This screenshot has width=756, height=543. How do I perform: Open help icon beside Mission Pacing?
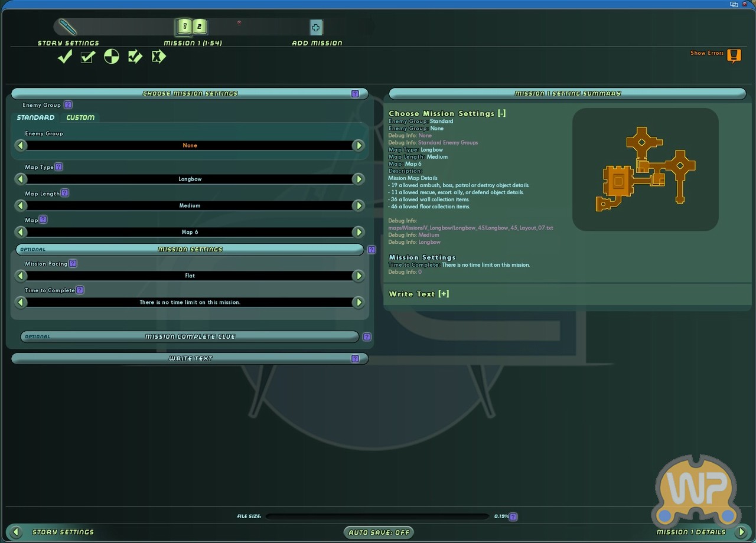tap(73, 264)
